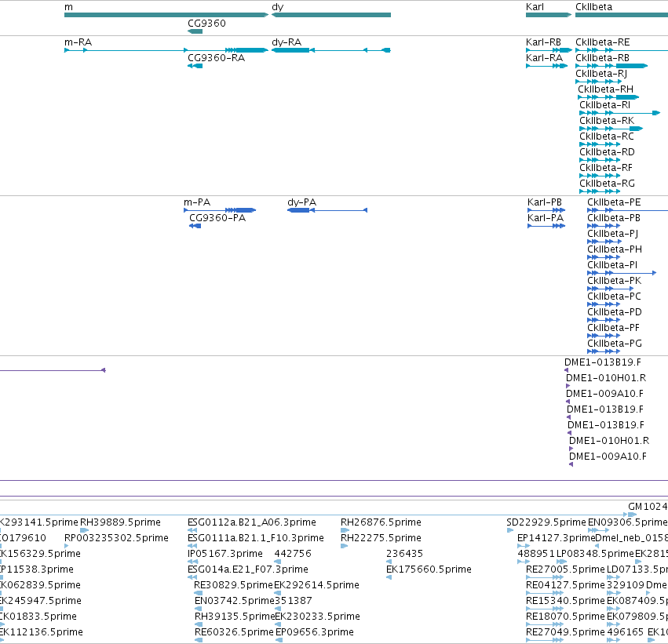Select Karl-RA transcript label
Viewport: 668px width, 644px height.
544,58
